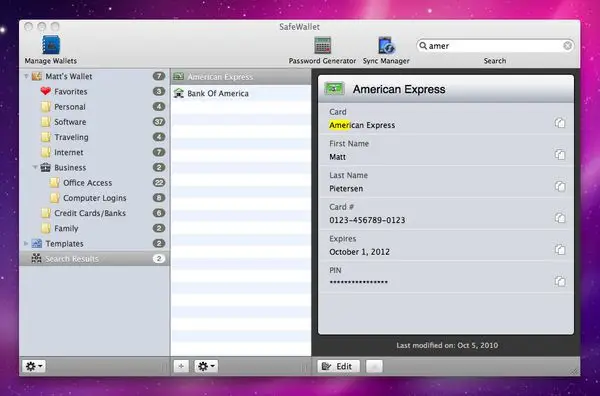The height and width of the screenshot is (396, 600).
Task: Copy the Card # field value
Action: (x=560, y=218)
